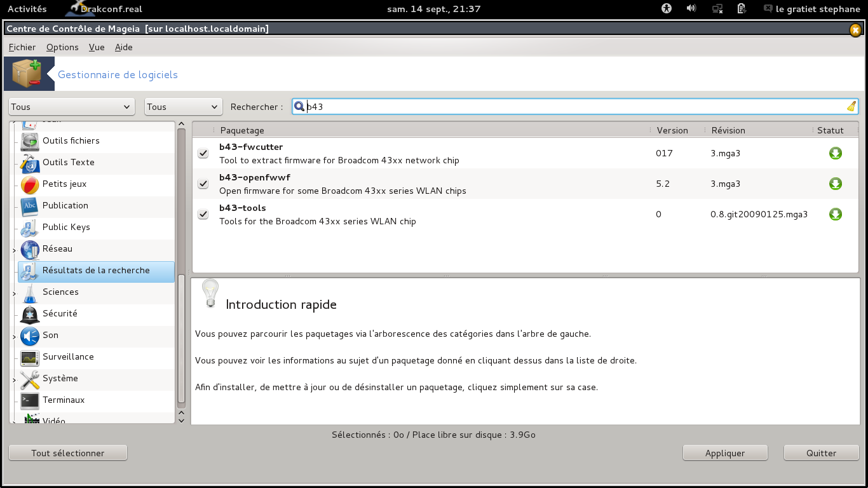Click the Petits jeux ball icon

[x=30, y=184]
